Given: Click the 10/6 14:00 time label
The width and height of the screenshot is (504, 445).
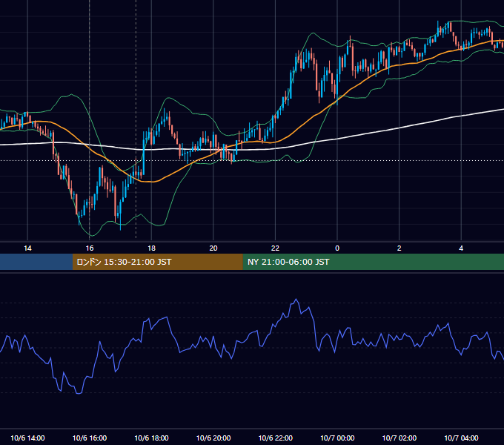Looking at the screenshot, I should 27,438.
